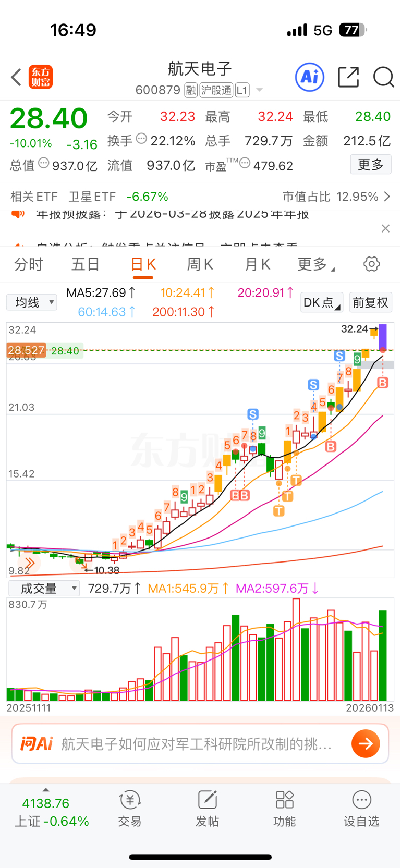This screenshot has height=868, width=401.
Task: Tap the L1 quote level badge
Action: click(x=242, y=91)
